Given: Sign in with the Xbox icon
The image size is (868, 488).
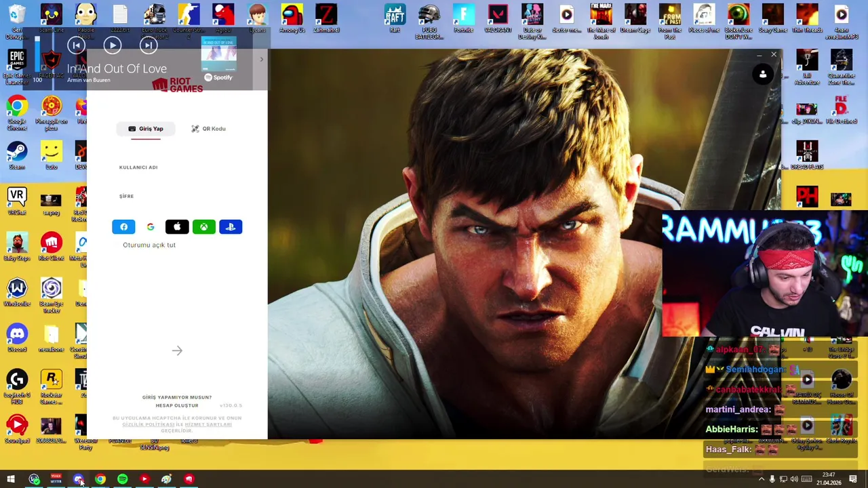Looking at the screenshot, I should (x=203, y=227).
